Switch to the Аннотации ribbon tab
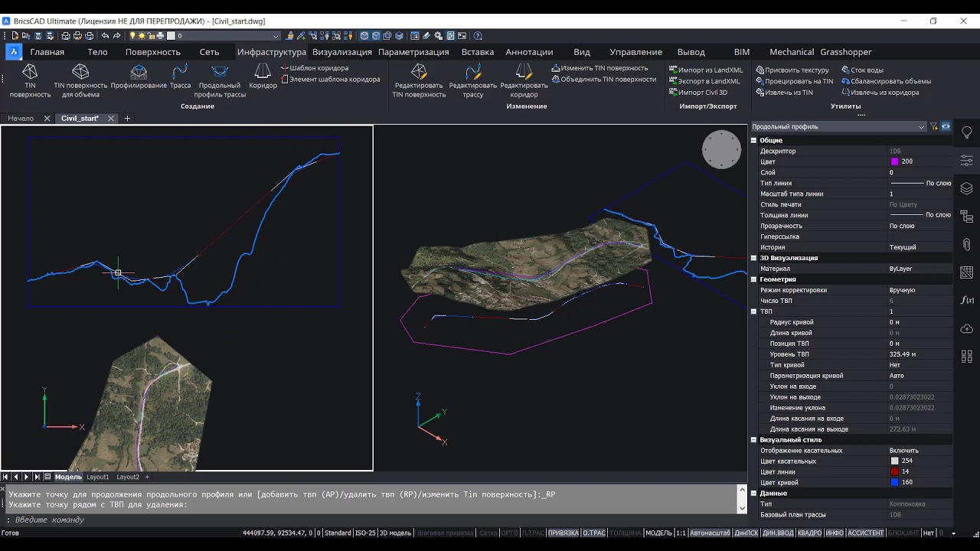Image resolution: width=980 pixels, height=551 pixels. click(529, 52)
